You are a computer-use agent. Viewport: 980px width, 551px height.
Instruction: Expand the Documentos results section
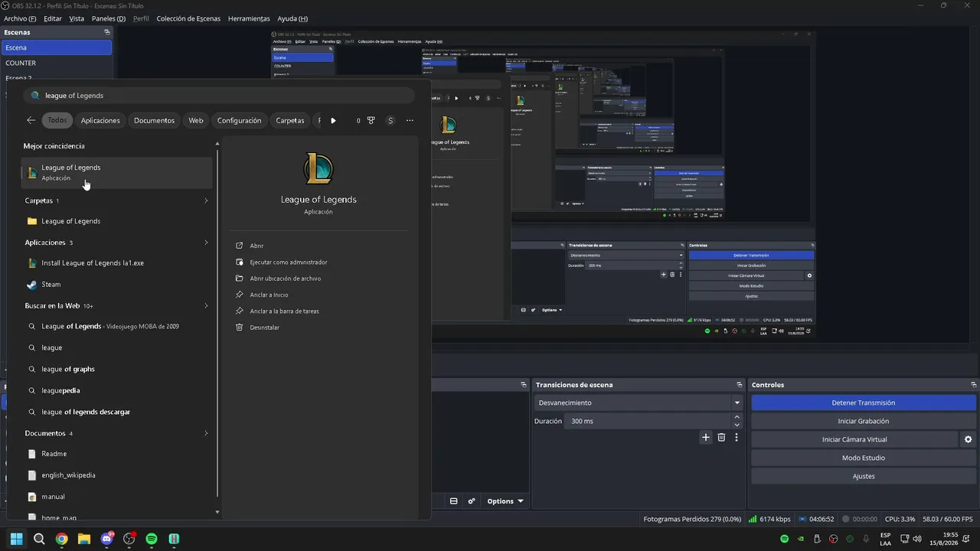pos(206,433)
